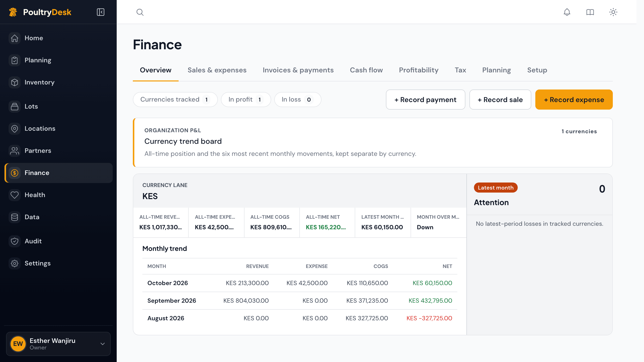Click the KES 371,235.00 COGS cell

(x=367, y=301)
